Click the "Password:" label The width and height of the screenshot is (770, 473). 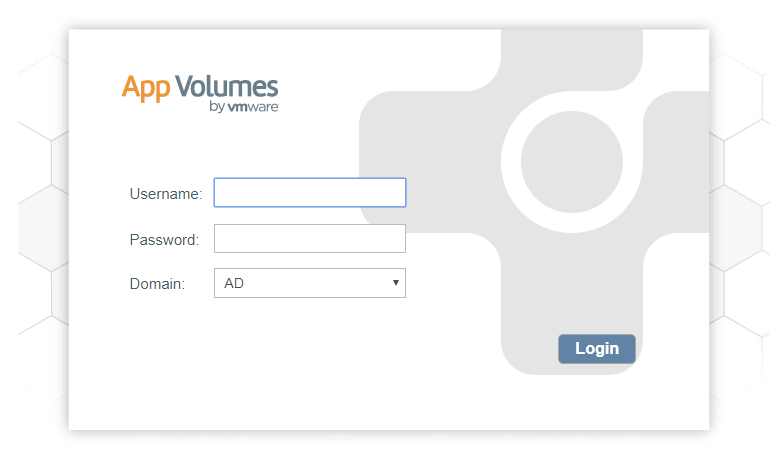point(164,240)
